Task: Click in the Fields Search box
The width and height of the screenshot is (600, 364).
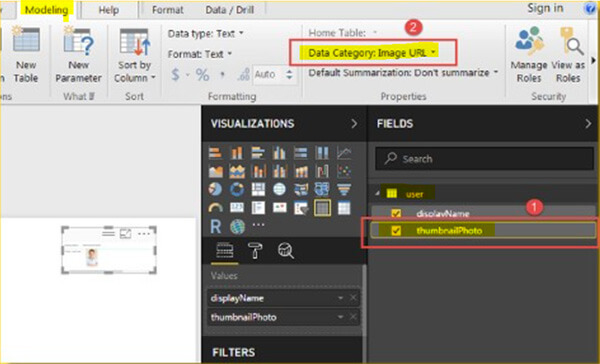Action: pos(484,158)
